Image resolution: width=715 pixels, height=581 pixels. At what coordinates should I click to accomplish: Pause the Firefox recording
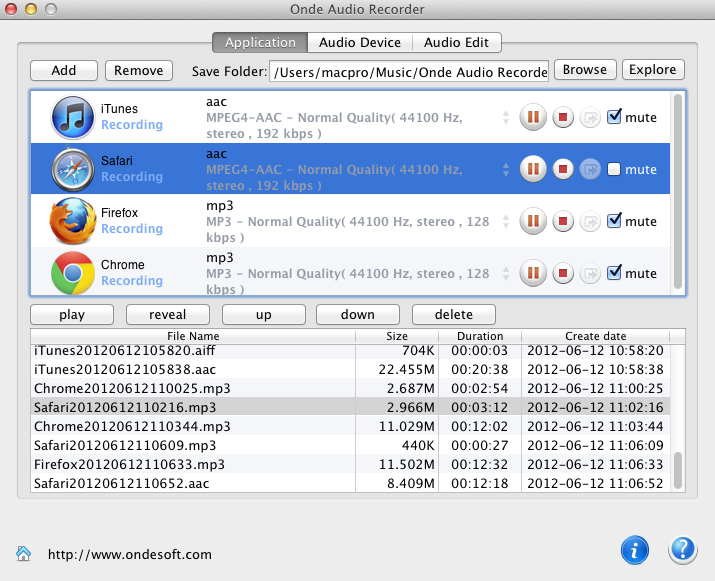pos(533,221)
